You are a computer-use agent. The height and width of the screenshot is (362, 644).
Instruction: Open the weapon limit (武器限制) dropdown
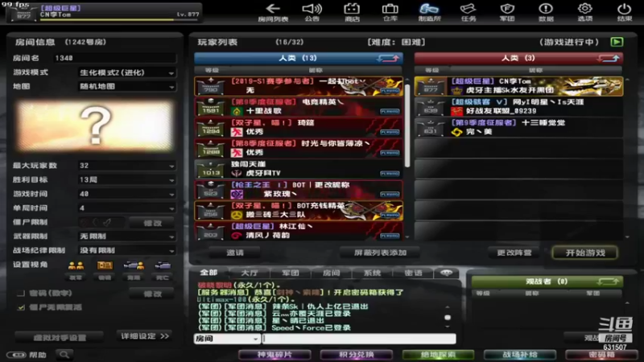click(x=127, y=237)
